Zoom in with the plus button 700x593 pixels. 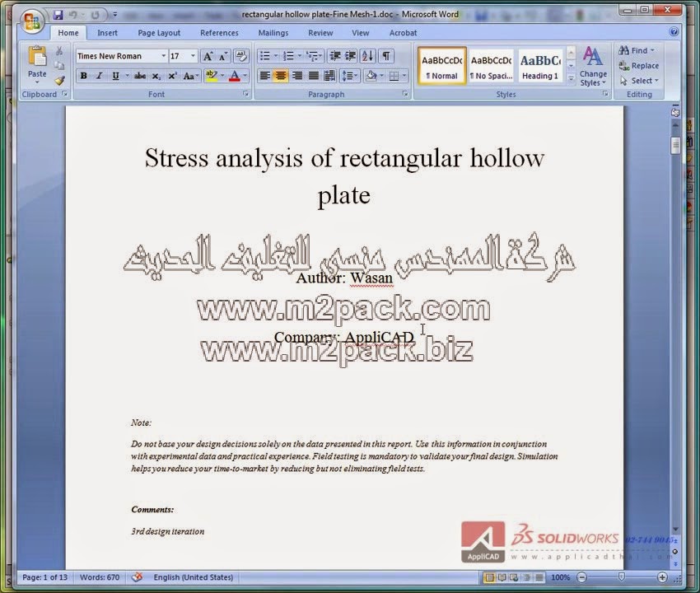coord(662,577)
